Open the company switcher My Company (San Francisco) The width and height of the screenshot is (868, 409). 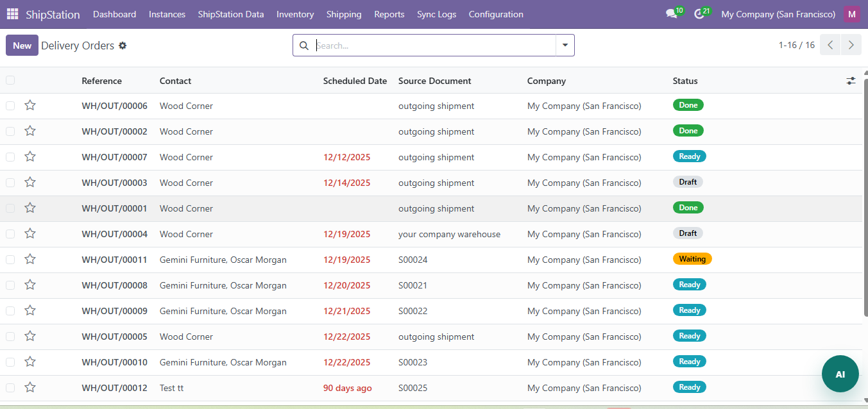coord(778,14)
